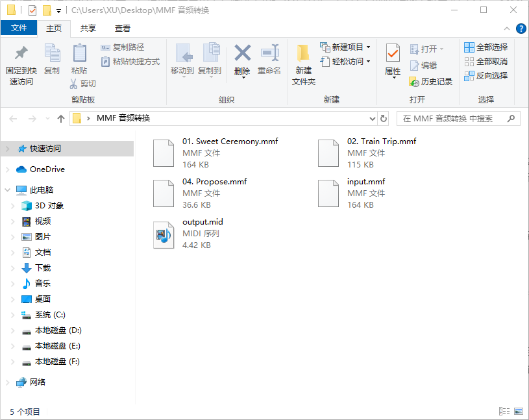Expand 此电脑 in the navigation pane
This screenshot has height=420, width=529.
[6, 190]
